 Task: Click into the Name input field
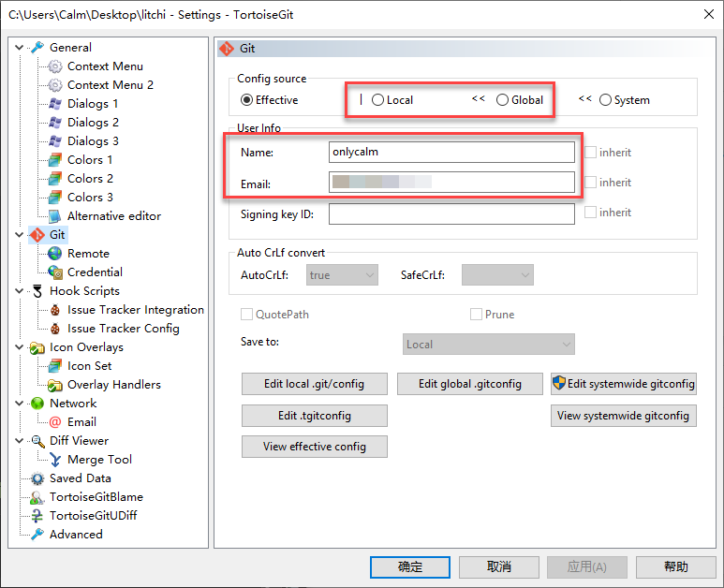point(451,153)
